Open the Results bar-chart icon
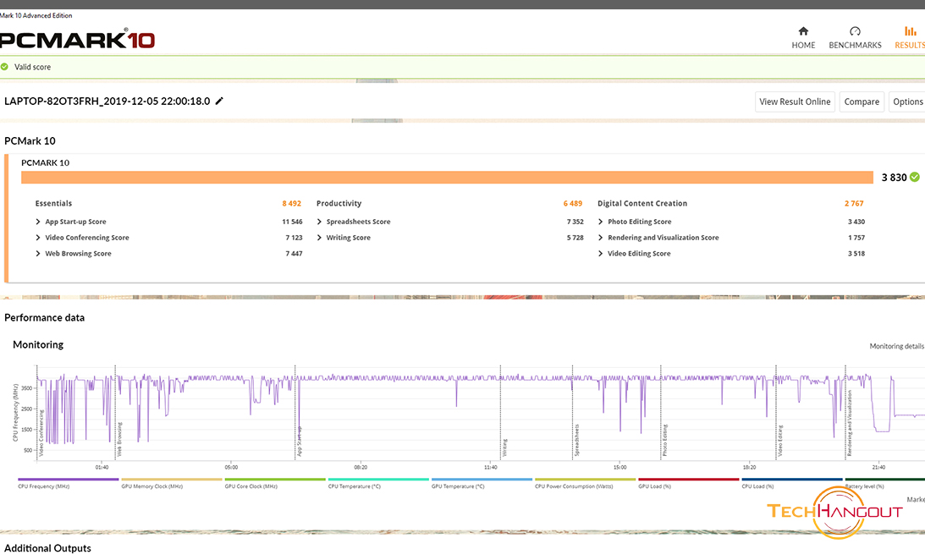Viewport: 925px width, 560px height. coord(911,31)
